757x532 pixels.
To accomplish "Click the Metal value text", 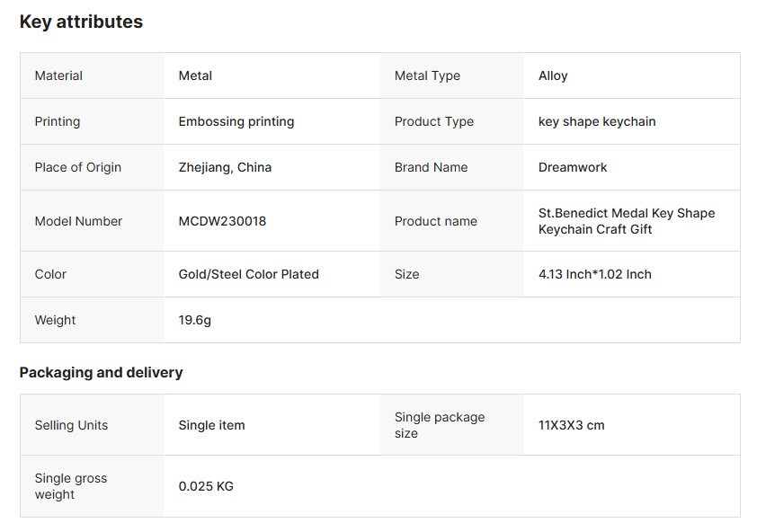I will point(195,75).
